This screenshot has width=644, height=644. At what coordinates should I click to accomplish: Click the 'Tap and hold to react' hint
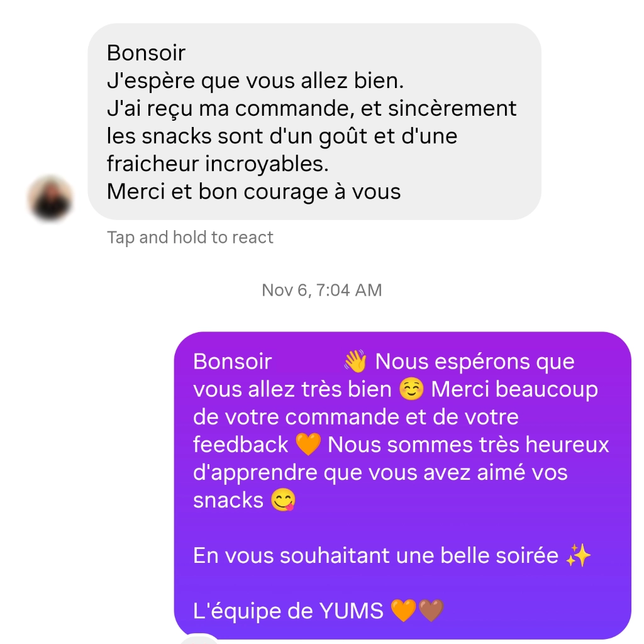(x=190, y=237)
